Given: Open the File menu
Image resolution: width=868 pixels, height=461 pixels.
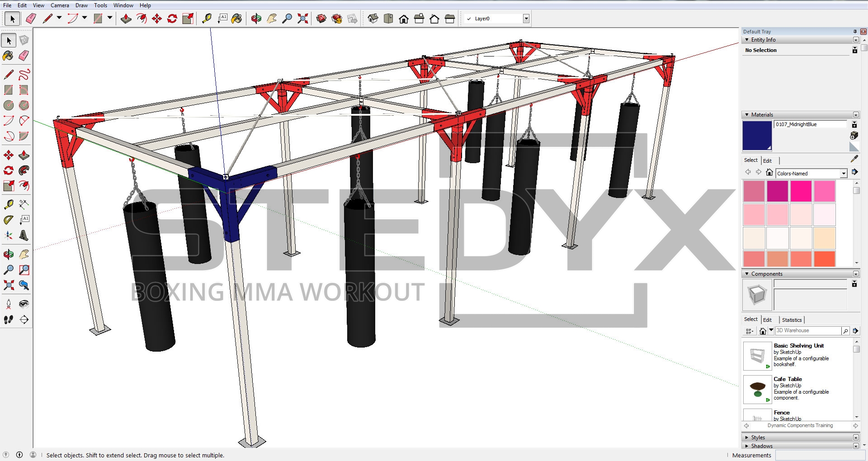Looking at the screenshot, I should point(7,5).
